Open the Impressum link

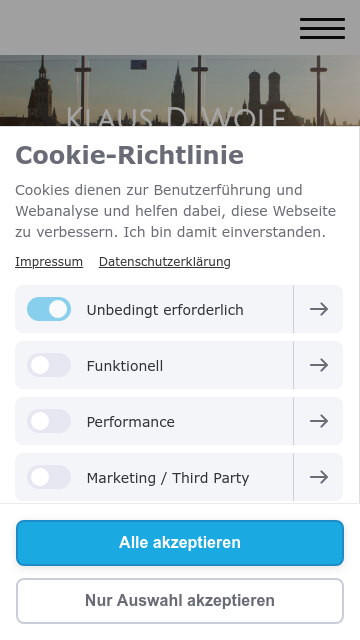coord(49,262)
